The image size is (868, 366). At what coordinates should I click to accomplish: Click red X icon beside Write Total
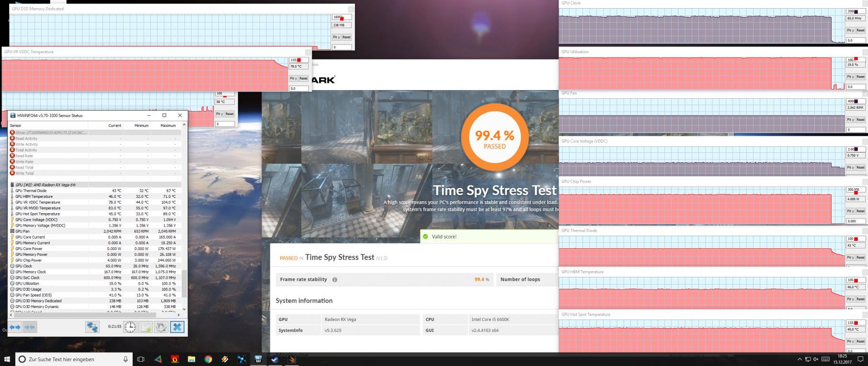coord(12,173)
